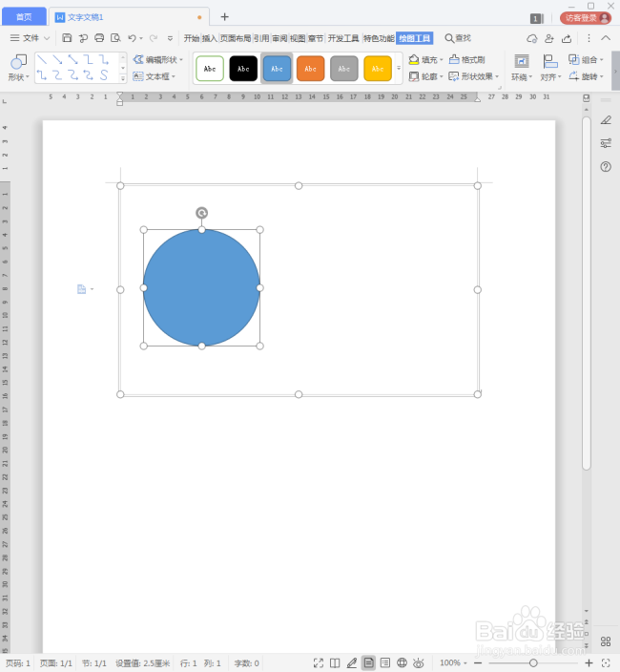
Task: Switch to web layout globe icon
Action: (402, 663)
